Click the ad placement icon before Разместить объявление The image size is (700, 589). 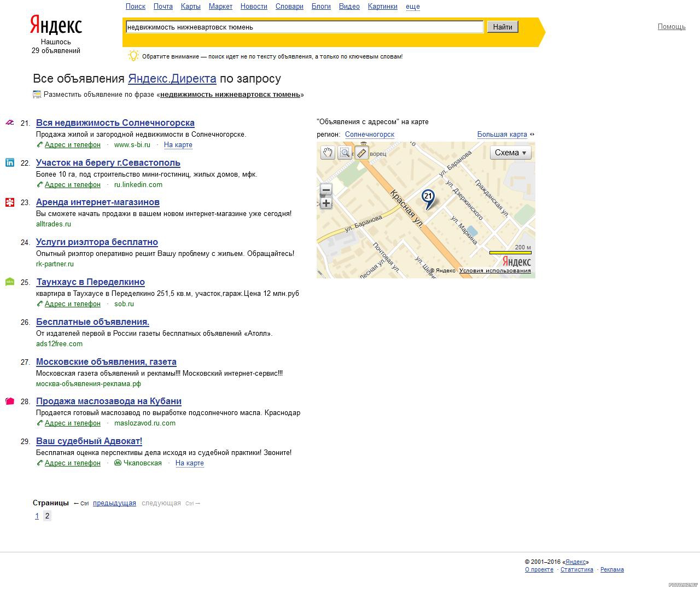click(37, 94)
